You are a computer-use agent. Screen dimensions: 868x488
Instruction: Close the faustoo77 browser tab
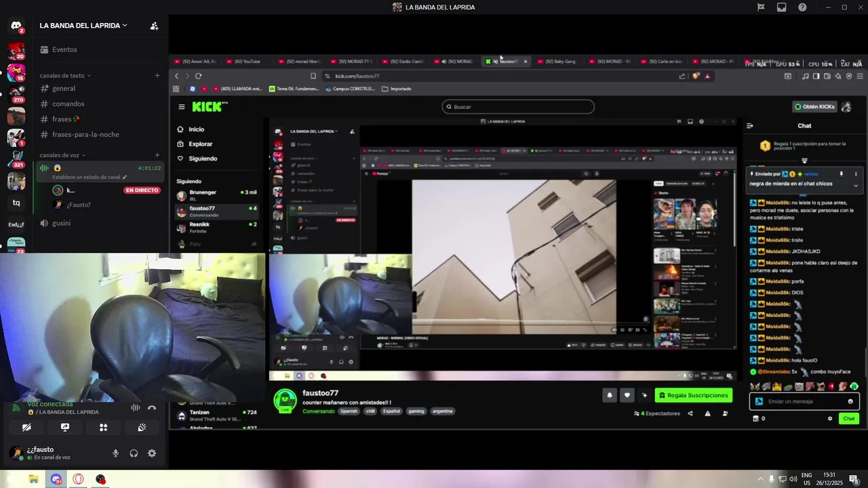click(x=525, y=62)
